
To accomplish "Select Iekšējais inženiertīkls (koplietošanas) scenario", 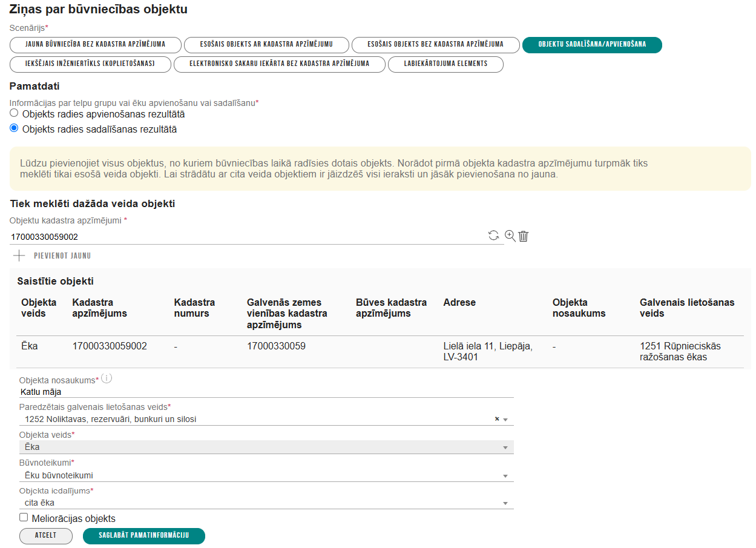I will [90, 64].
